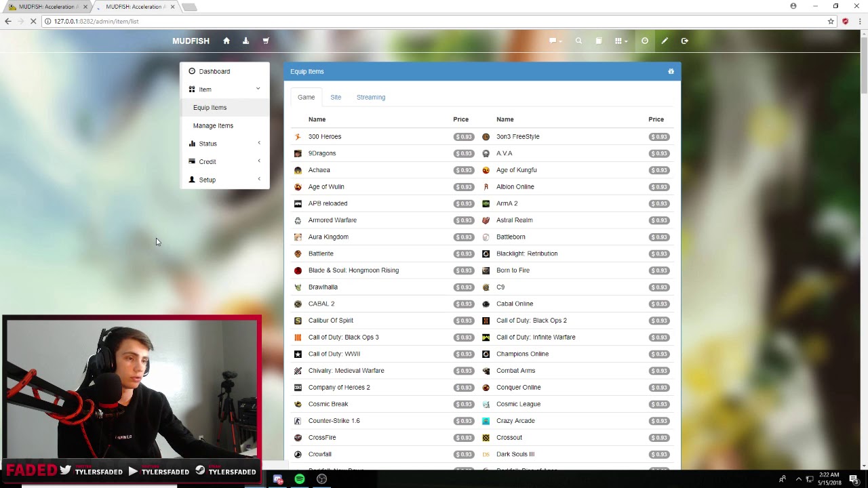Select Dark Souls III item
Image resolution: width=868 pixels, height=488 pixels.
[515, 454]
